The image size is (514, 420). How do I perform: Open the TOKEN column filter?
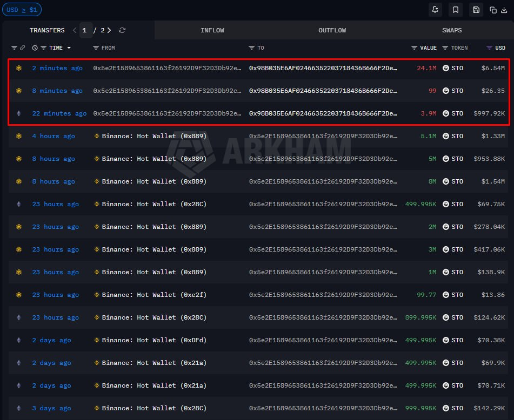tap(445, 48)
